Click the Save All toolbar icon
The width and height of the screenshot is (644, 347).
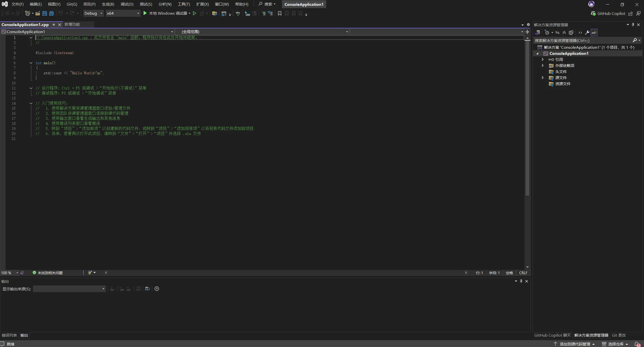coord(51,13)
